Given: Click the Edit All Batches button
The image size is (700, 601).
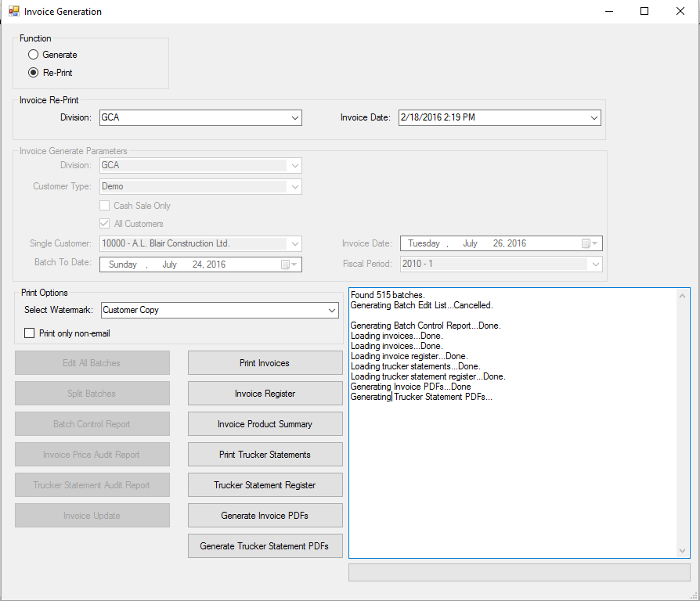Looking at the screenshot, I should pos(92,363).
